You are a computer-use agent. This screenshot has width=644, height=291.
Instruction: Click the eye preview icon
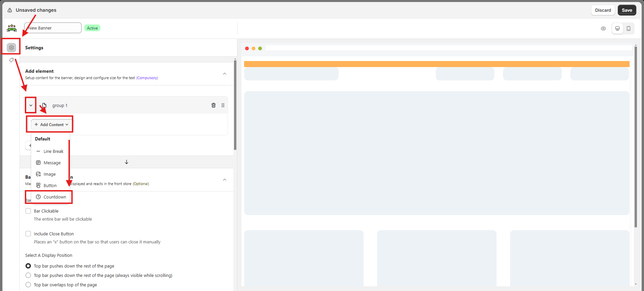click(603, 28)
